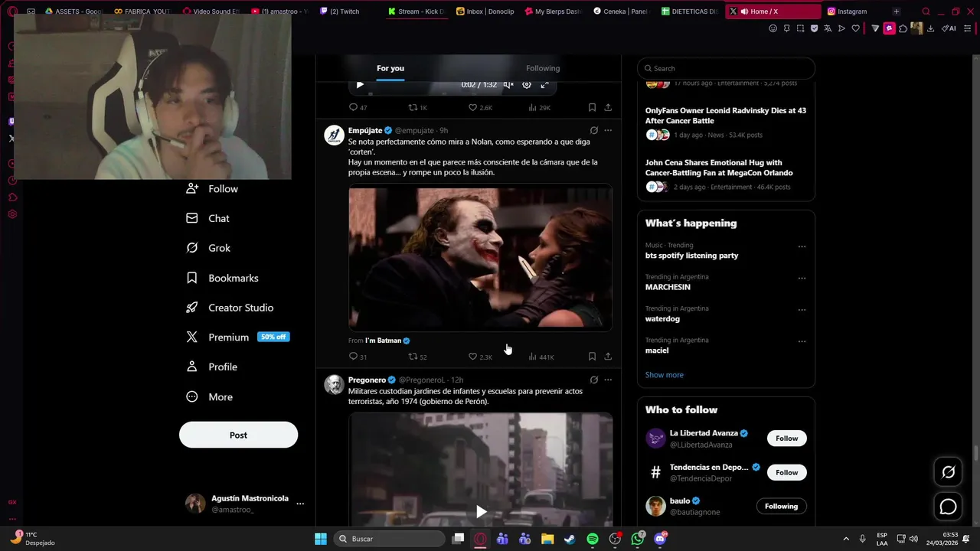980x551 pixels.
Task: Open the Chat sidebar item
Action: coord(208,218)
